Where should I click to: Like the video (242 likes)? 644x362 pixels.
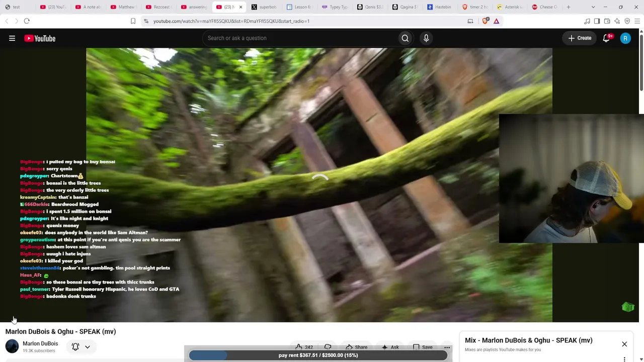(x=304, y=347)
